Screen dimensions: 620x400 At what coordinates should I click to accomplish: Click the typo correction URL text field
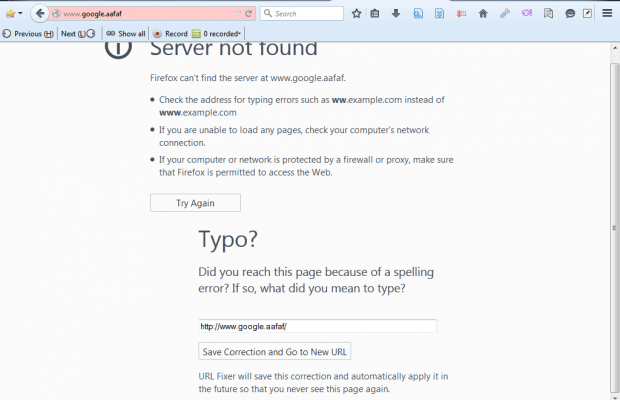(x=318, y=326)
